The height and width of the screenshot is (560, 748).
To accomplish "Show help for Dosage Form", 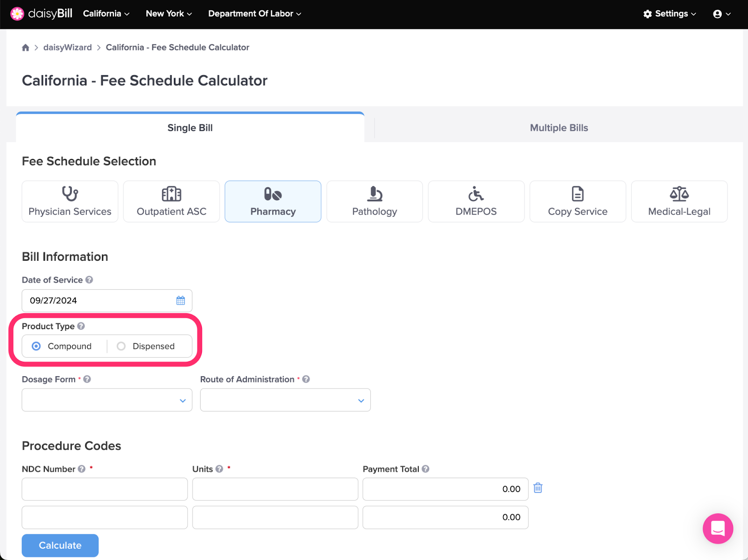I will (x=87, y=380).
